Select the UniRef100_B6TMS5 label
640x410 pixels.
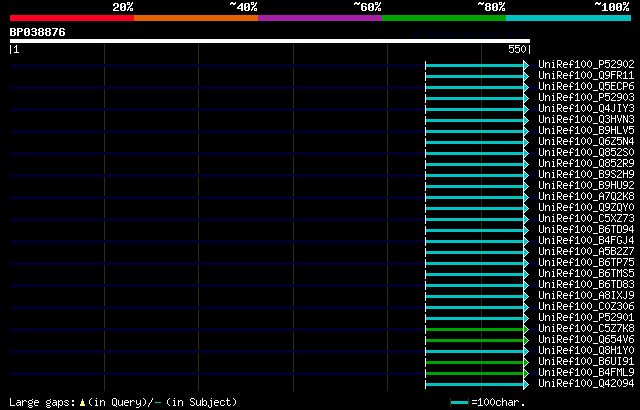[586, 273]
